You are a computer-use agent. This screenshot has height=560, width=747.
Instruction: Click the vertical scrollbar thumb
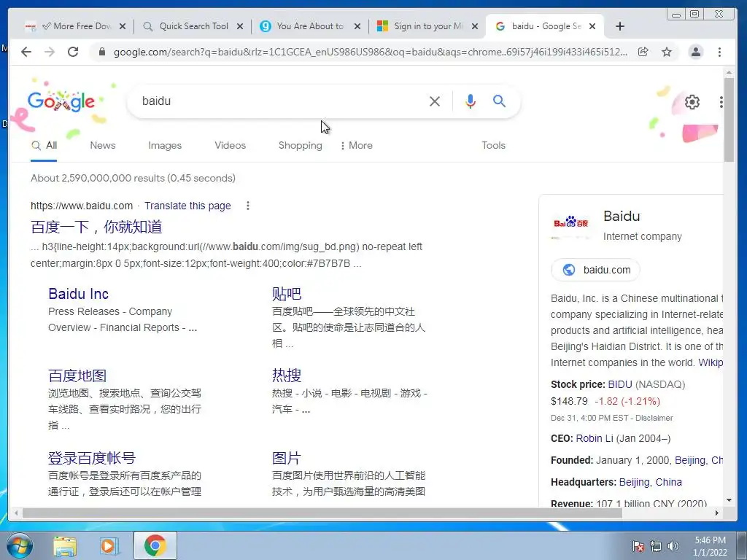[x=729, y=120]
